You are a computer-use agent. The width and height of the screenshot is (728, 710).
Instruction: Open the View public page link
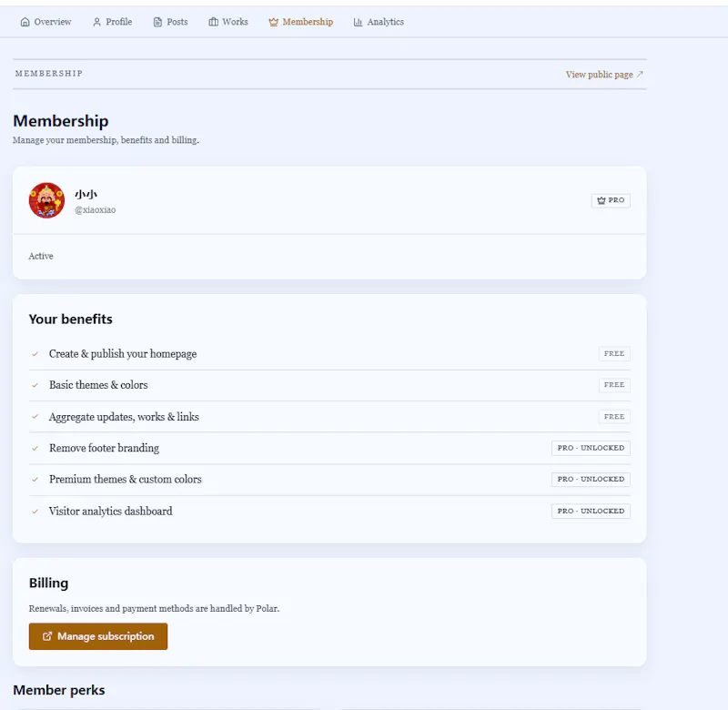[x=604, y=75]
